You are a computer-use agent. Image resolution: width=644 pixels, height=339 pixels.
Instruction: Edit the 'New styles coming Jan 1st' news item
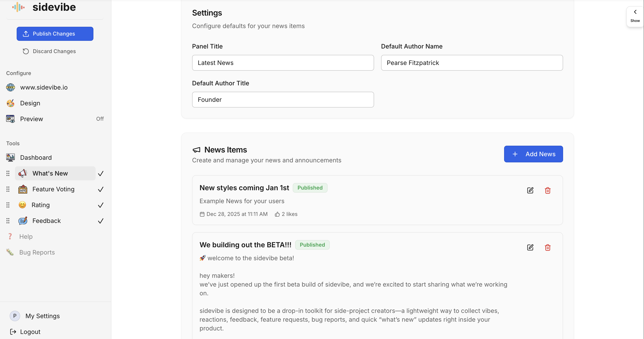coord(530,190)
